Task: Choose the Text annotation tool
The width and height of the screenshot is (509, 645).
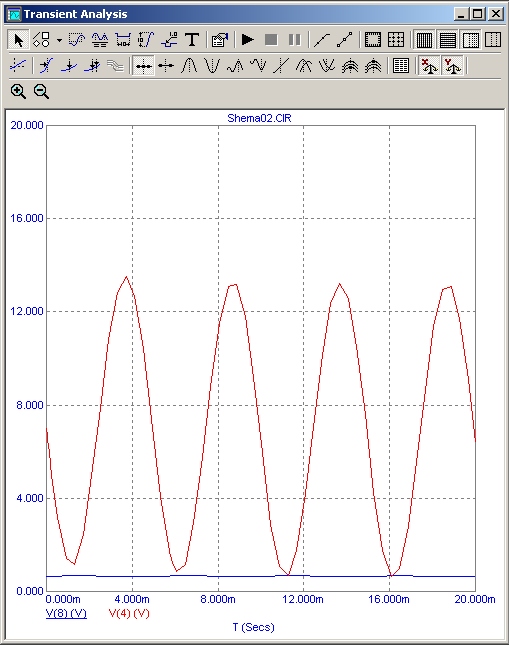Action: 192,40
